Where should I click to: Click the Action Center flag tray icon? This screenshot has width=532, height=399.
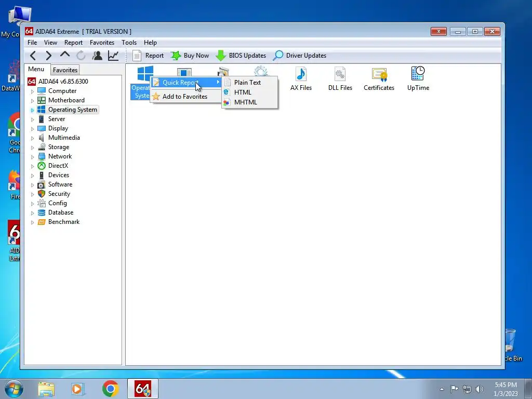pos(454,389)
